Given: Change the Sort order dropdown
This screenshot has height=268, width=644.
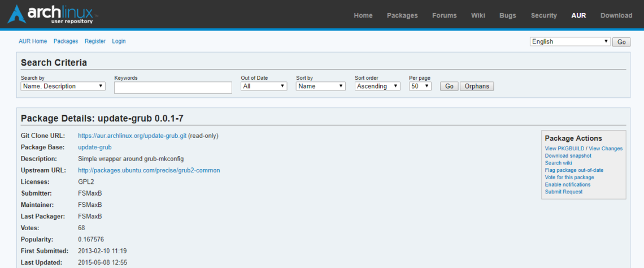Looking at the screenshot, I should [x=377, y=87].
